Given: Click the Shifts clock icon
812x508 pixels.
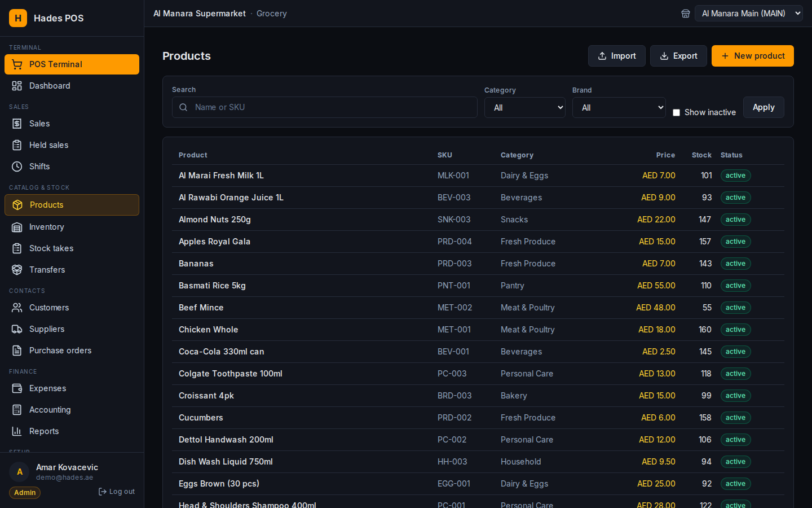Looking at the screenshot, I should click(x=17, y=167).
